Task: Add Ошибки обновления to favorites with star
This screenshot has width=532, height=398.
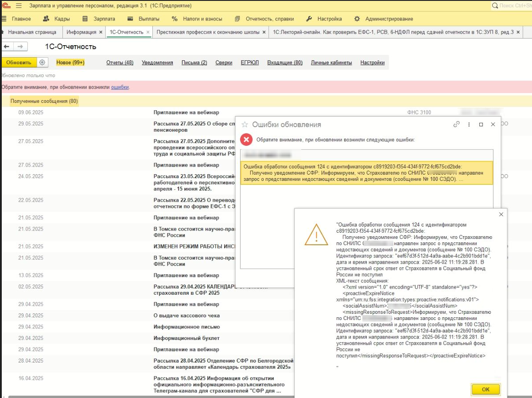Action: tap(245, 125)
